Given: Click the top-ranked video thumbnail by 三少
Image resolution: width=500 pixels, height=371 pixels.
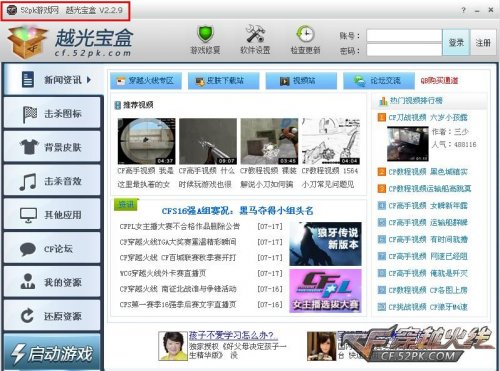Looking at the screenshot, I should click(407, 144).
